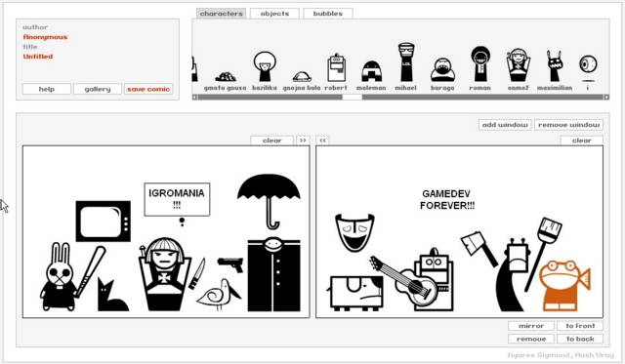Select the umbrella object in left panel
The height and width of the screenshot is (364, 625).
269,201
